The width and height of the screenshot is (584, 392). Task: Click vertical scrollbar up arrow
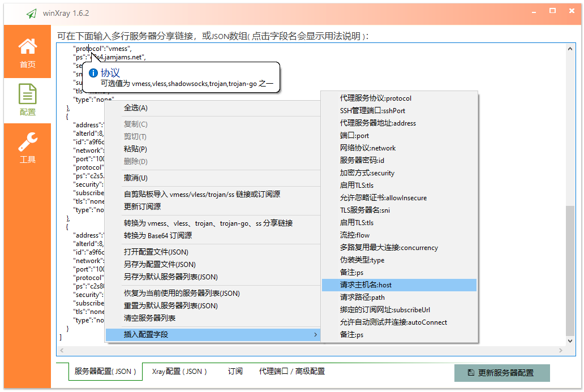tap(570, 49)
